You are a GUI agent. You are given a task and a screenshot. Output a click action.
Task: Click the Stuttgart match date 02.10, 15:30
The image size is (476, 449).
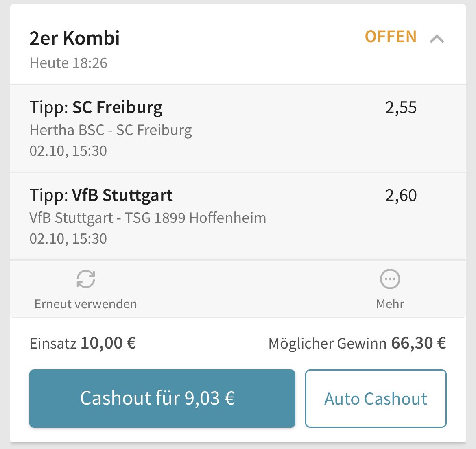[x=68, y=239]
